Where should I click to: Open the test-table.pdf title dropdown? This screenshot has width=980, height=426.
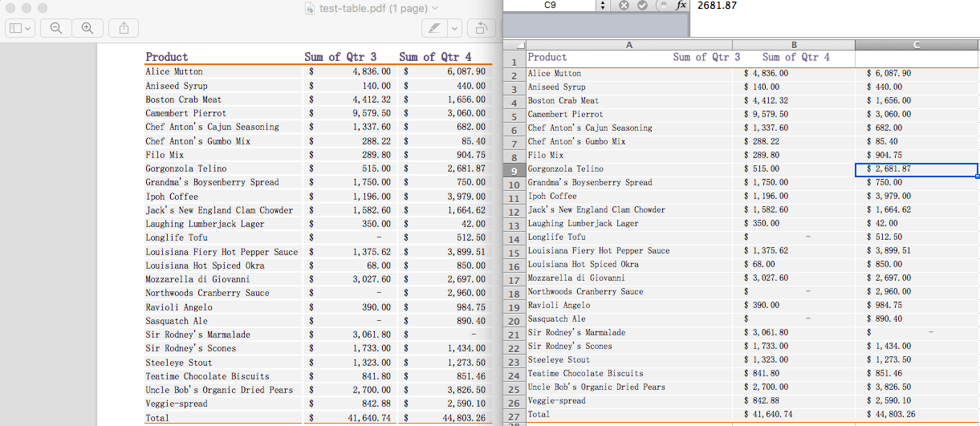[x=435, y=8]
